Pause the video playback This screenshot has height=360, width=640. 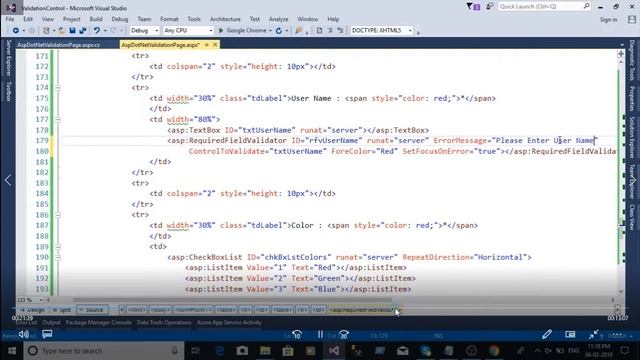click(320, 335)
